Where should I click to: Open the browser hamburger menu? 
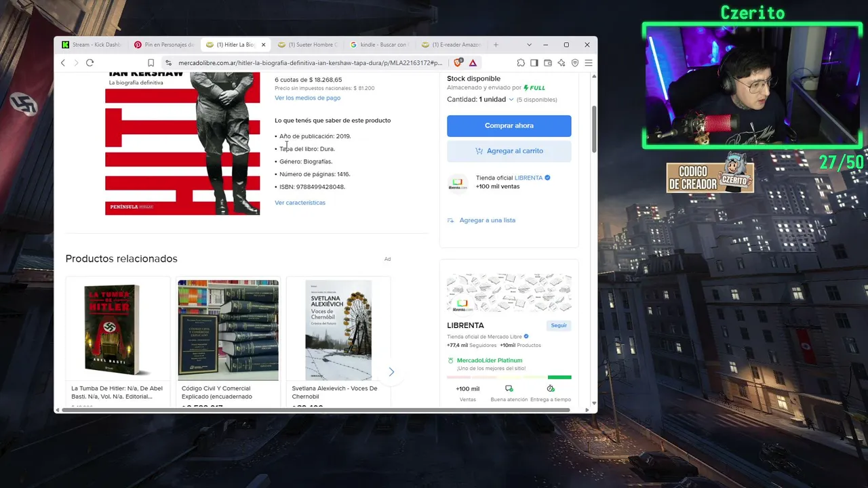[x=589, y=63]
